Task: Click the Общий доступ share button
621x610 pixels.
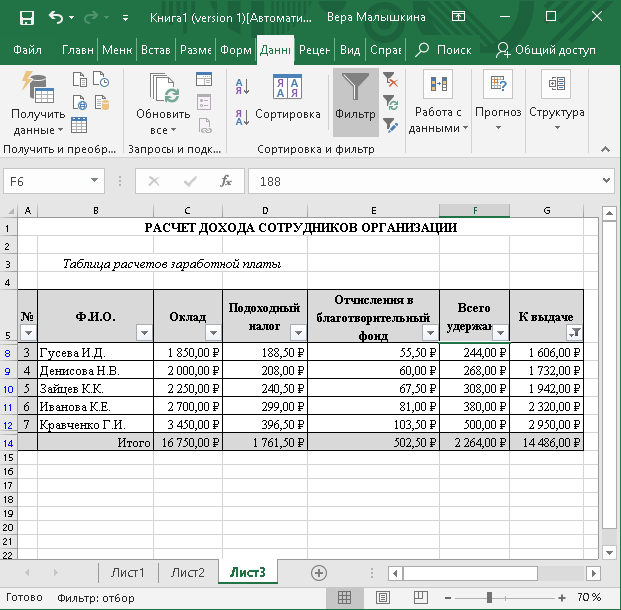Action: tap(546, 50)
